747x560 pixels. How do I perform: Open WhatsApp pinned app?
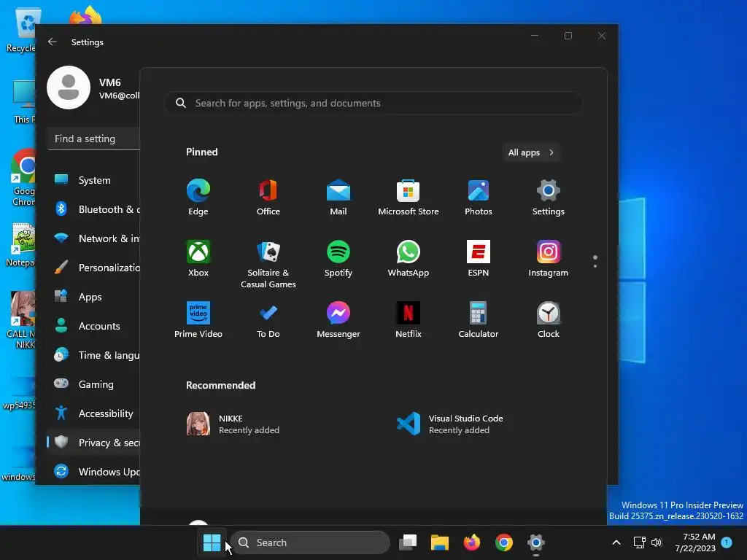409,259
